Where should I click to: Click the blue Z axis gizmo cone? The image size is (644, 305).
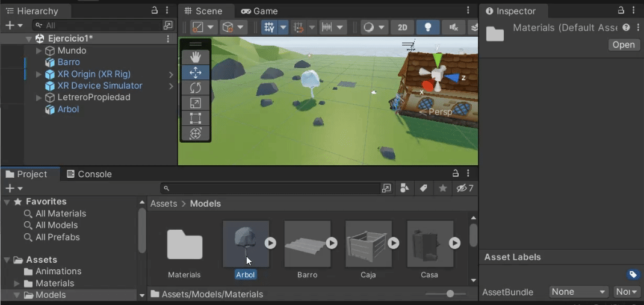point(452,78)
